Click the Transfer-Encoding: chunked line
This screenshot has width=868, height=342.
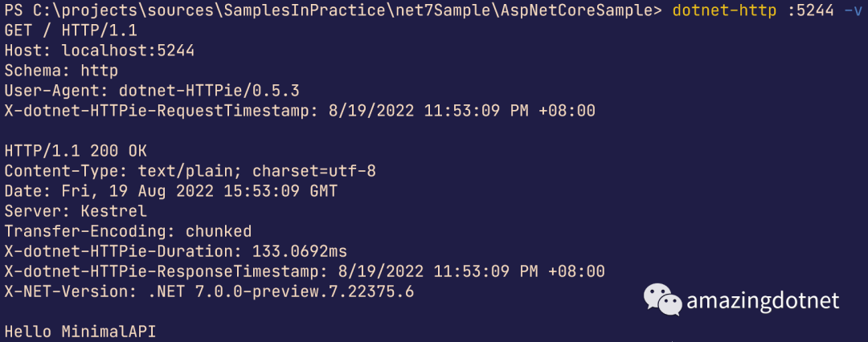pos(128,231)
